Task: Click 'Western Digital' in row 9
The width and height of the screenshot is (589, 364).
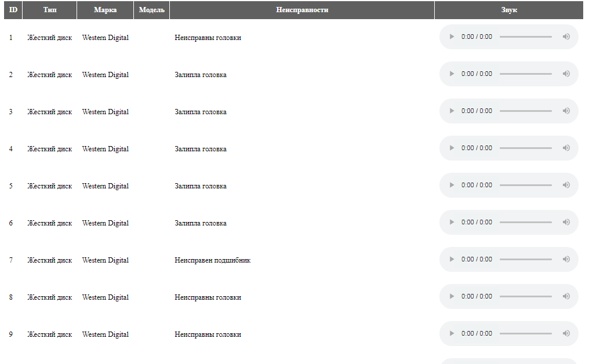Action: [106, 334]
